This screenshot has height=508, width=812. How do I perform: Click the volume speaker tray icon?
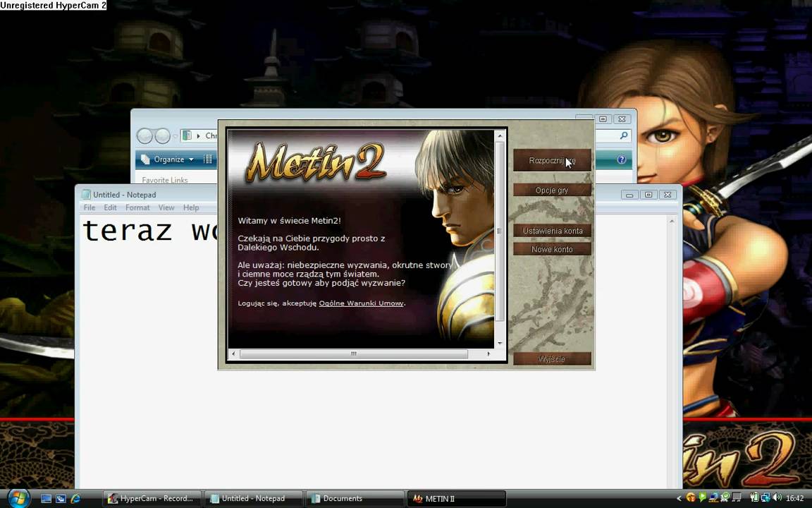pos(777,497)
